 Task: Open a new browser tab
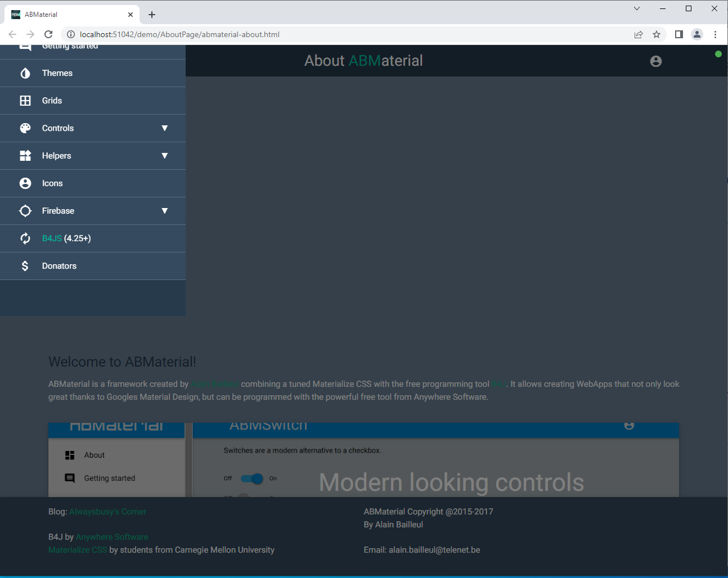tap(152, 15)
